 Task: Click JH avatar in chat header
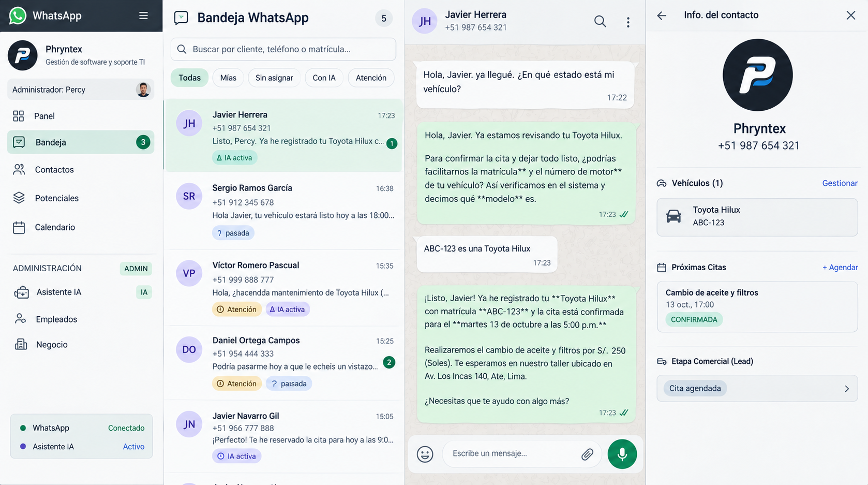click(425, 21)
